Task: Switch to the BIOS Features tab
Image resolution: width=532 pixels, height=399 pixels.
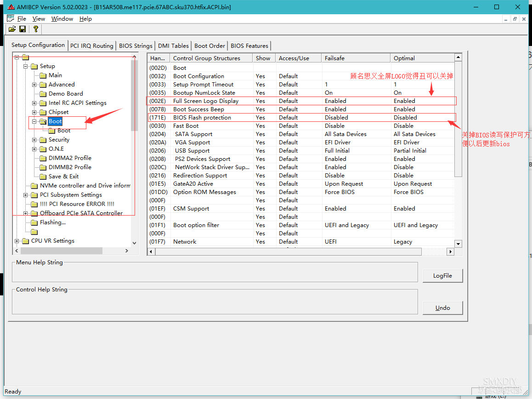Action: pyautogui.click(x=249, y=46)
